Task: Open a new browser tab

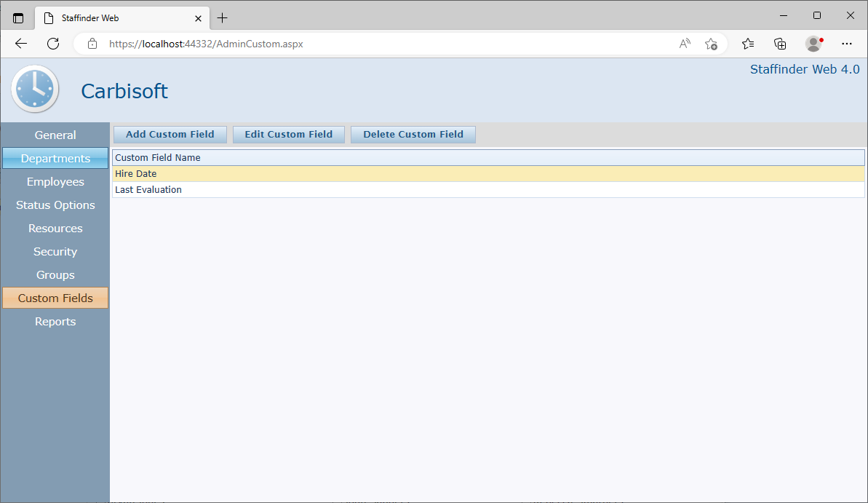Action: coord(223,17)
